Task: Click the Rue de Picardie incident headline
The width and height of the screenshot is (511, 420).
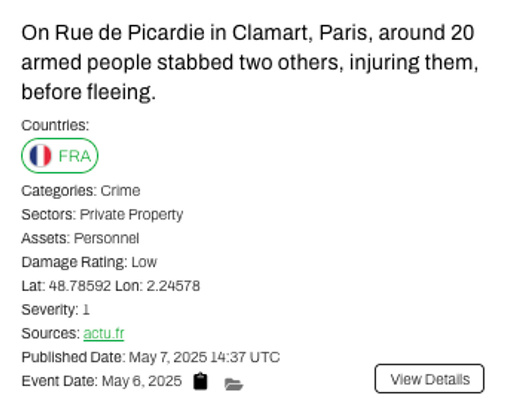Action: tap(248, 62)
